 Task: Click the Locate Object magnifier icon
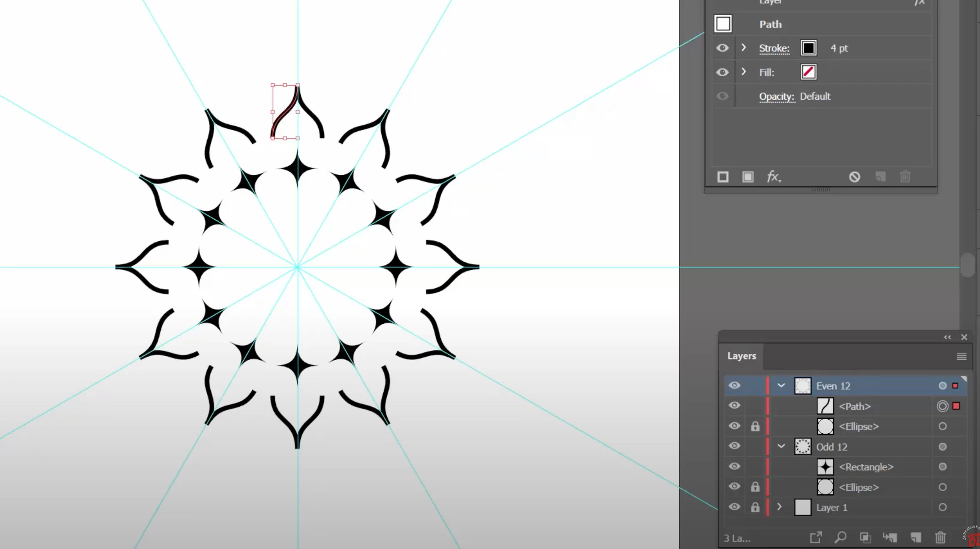(840, 537)
